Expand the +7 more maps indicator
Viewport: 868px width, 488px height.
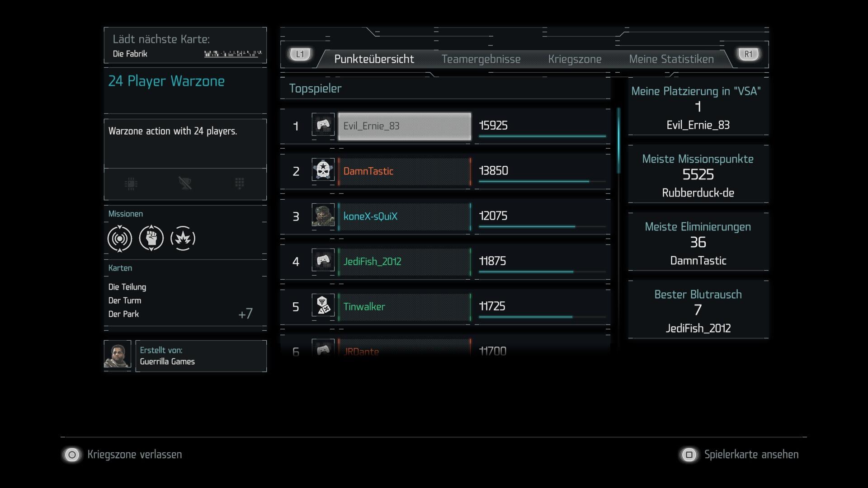point(245,314)
